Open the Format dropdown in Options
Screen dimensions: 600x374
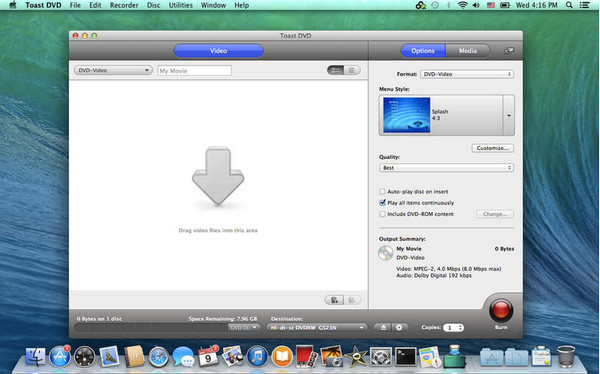(x=467, y=74)
